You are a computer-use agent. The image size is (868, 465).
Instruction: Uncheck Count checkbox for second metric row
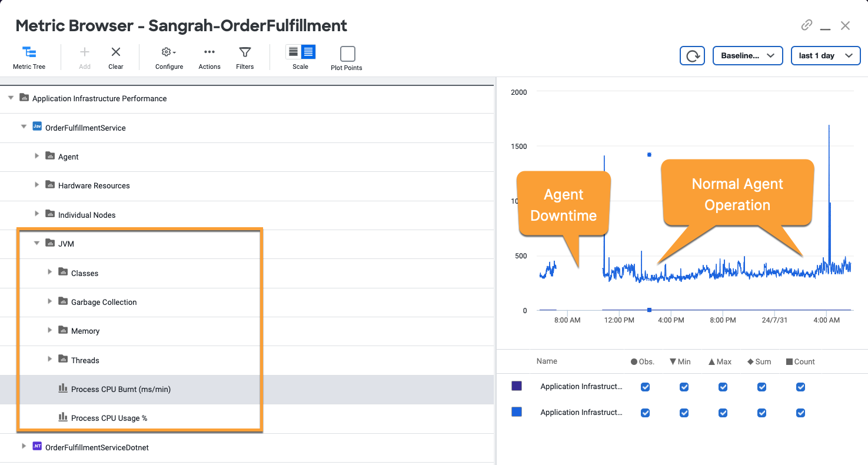tap(800, 413)
